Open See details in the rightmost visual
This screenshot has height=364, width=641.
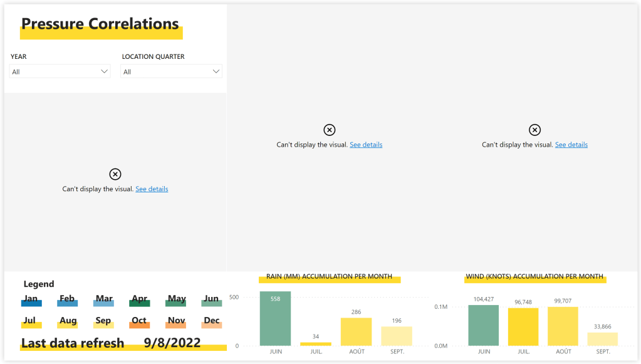coord(571,145)
